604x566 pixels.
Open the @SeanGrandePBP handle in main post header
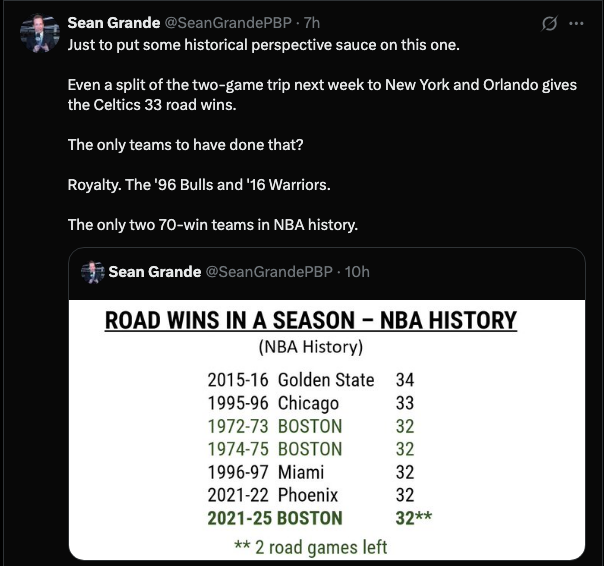click(228, 23)
